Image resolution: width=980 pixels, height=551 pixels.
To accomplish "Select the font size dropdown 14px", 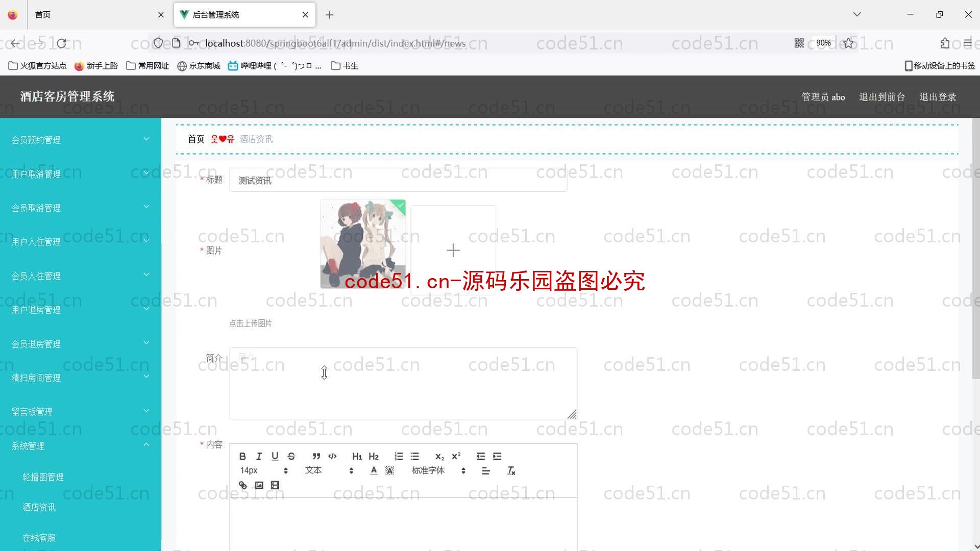I will pyautogui.click(x=261, y=470).
